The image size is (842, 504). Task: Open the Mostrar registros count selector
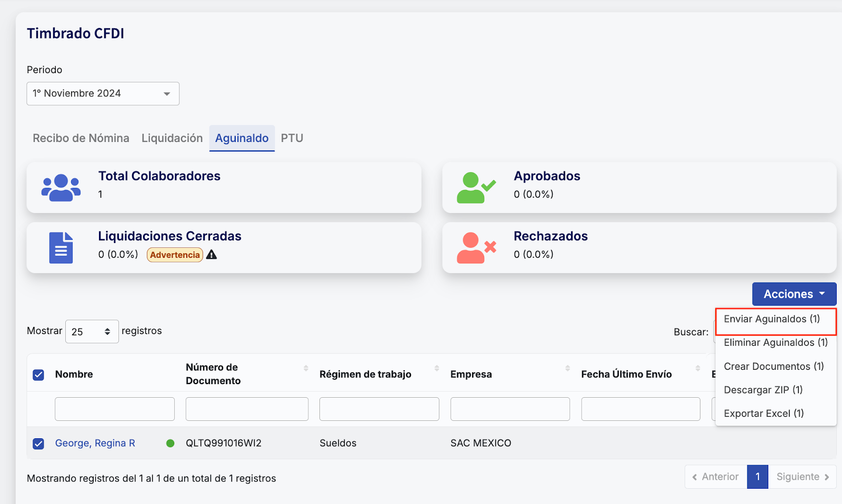pos(92,331)
